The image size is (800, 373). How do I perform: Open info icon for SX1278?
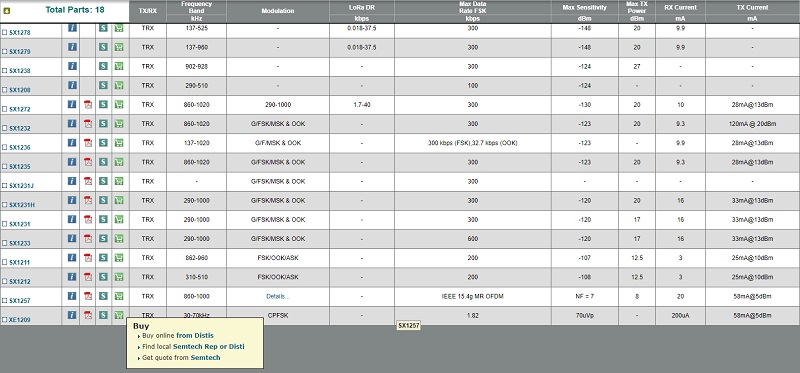[72, 28]
